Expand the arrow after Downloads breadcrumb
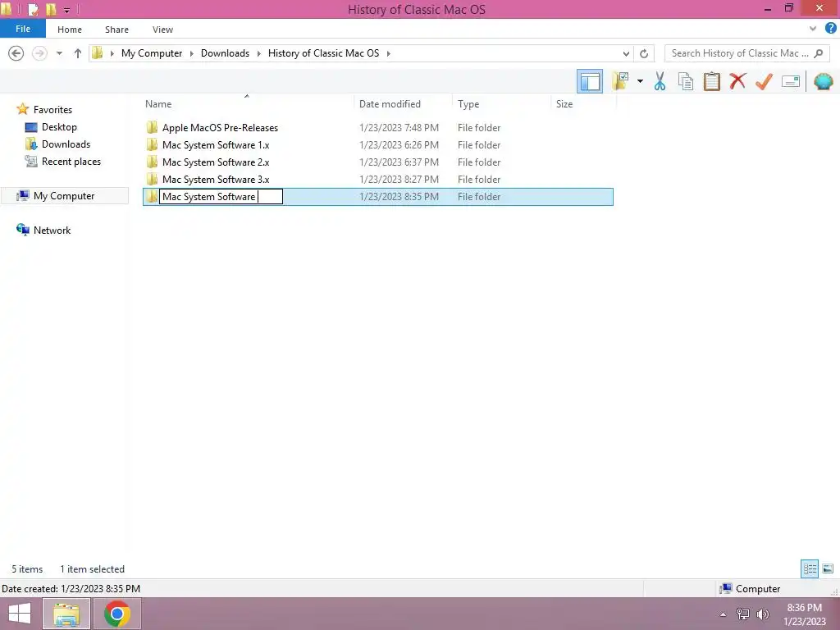 tap(258, 53)
